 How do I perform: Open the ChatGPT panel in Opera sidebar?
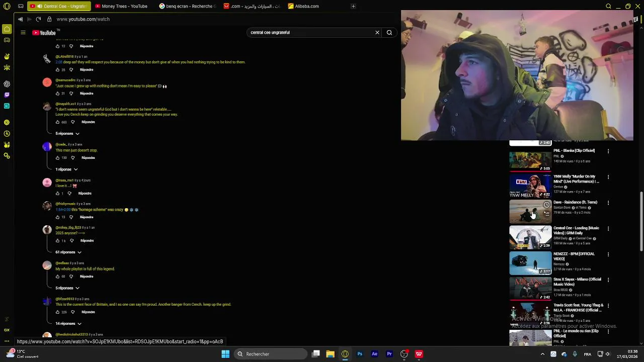click(x=7, y=84)
